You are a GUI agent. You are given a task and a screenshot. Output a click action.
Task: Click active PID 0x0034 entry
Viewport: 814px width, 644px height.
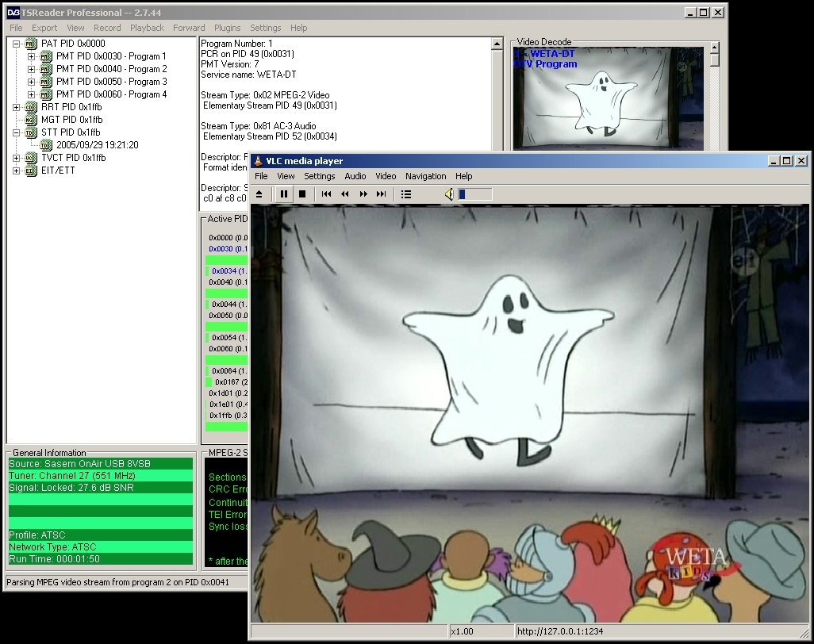tap(228, 271)
